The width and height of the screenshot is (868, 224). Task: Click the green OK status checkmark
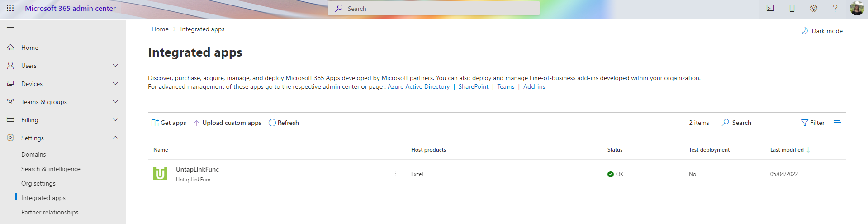(611, 174)
